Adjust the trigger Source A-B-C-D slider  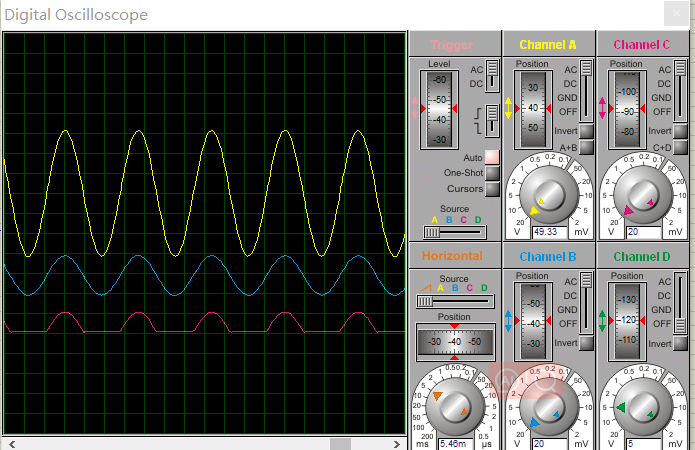[454, 232]
